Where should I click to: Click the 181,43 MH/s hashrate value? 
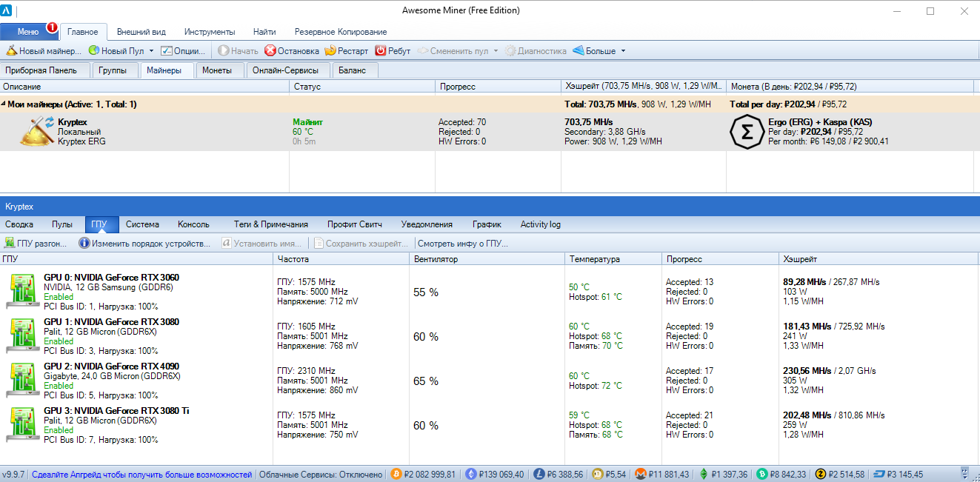[807, 327]
